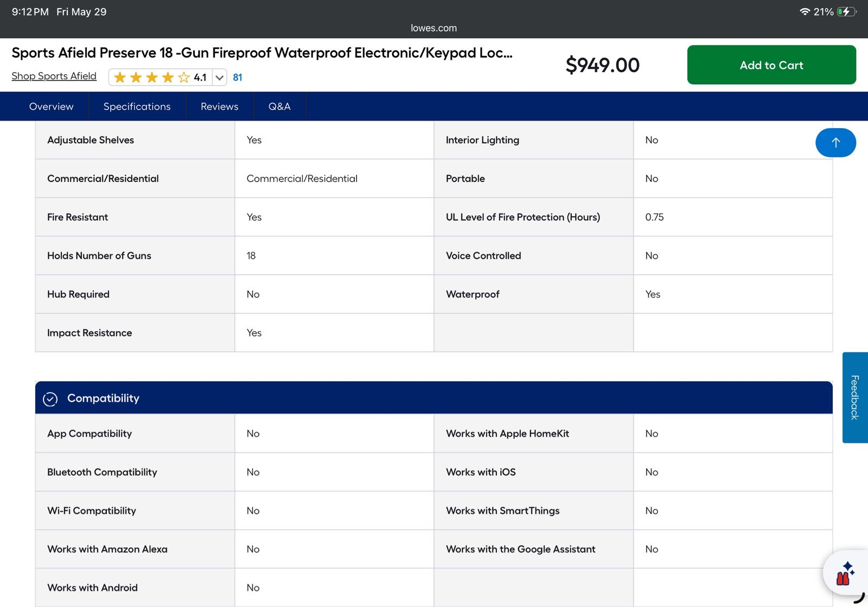Select the 0.75 fire protection value
The width and height of the screenshot is (868, 607).
click(x=654, y=217)
